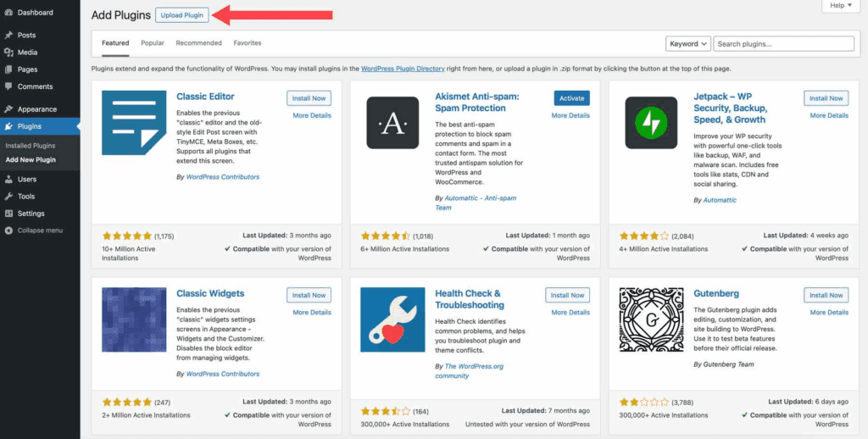Open More Details for Akismet
This screenshot has height=439, width=868.
click(x=570, y=116)
